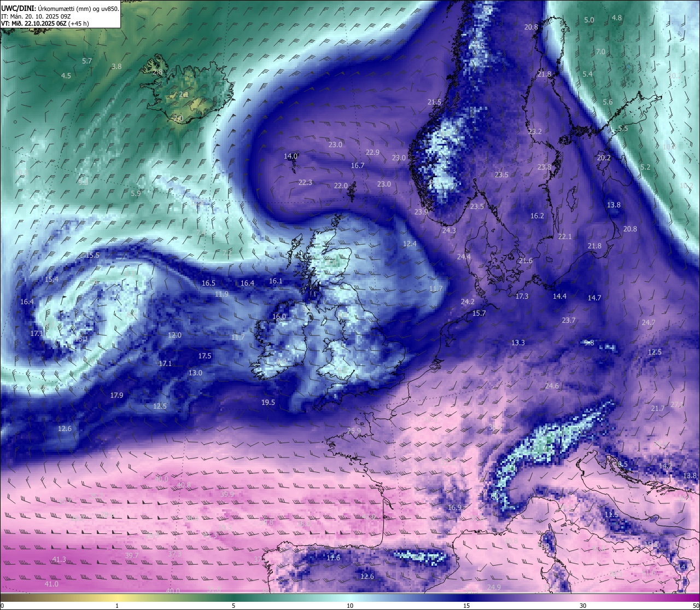Click the 41.0 map value
The width and height of the screenshot is (700, 610).
[51, 584]
